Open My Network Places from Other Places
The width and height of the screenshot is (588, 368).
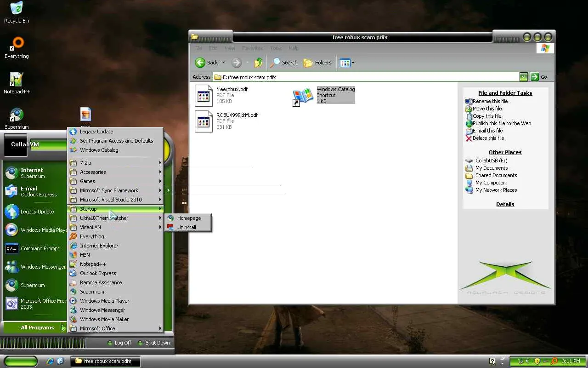coord(491,190)
